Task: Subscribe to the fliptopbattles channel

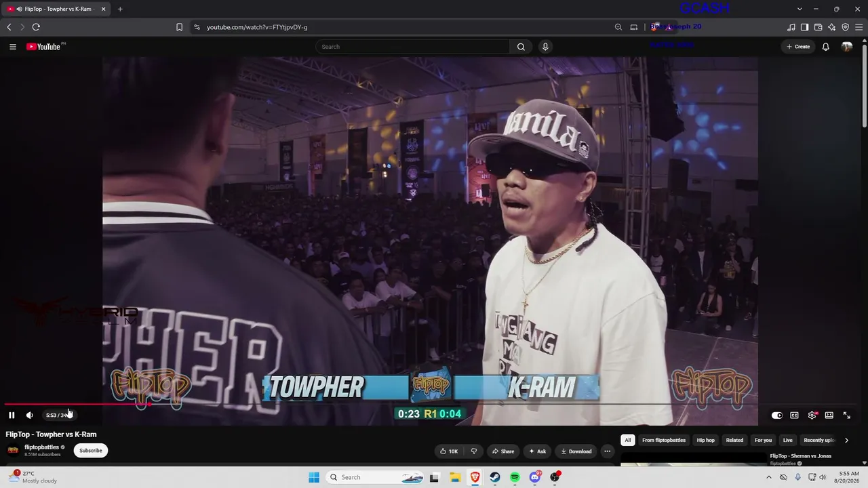Action: [90, 451]
